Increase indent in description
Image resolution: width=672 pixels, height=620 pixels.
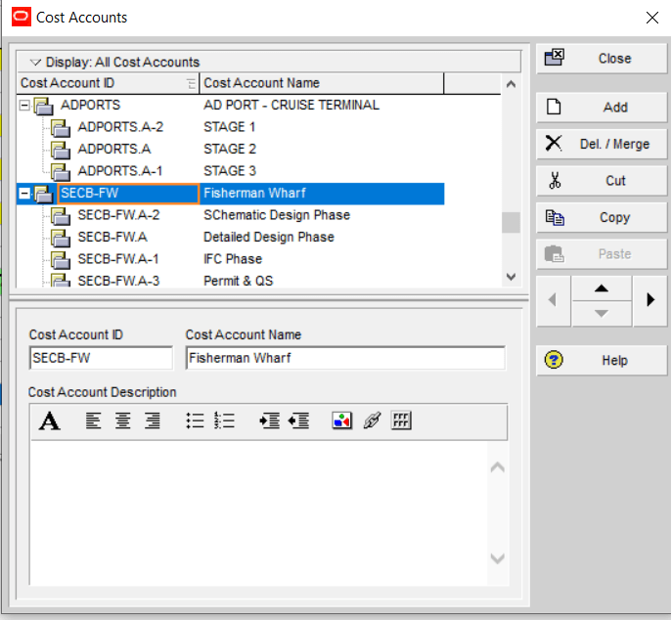tap(270, 421)
